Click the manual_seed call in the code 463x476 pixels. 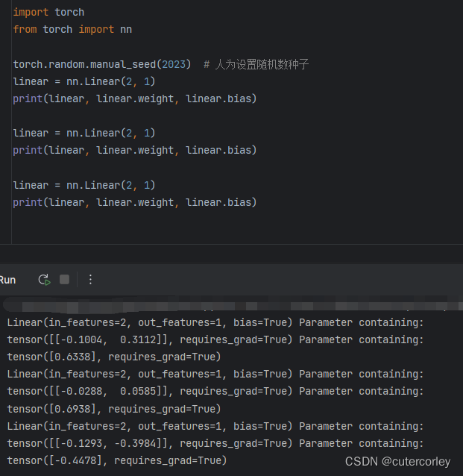137,64
